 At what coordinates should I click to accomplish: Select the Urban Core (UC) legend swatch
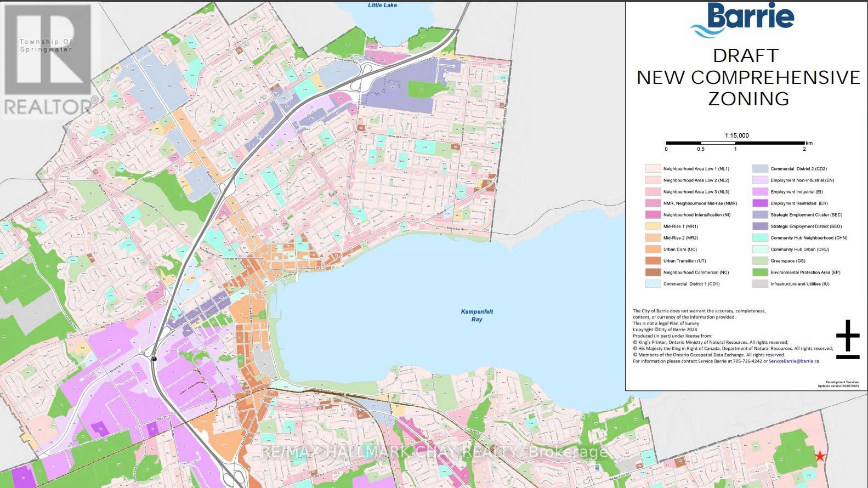[653, 249]
